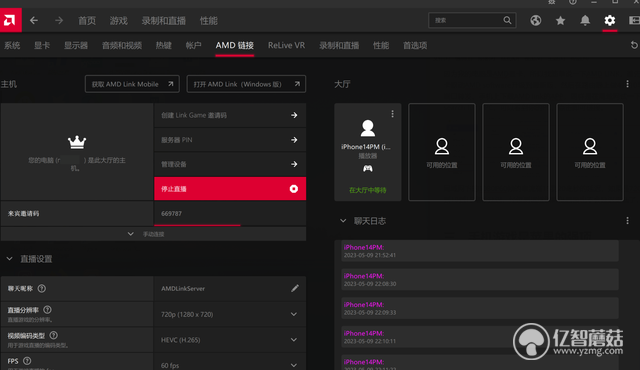Click the guest invite code 669787 field
Screen dimensions: 640x370
coord(230,213)
